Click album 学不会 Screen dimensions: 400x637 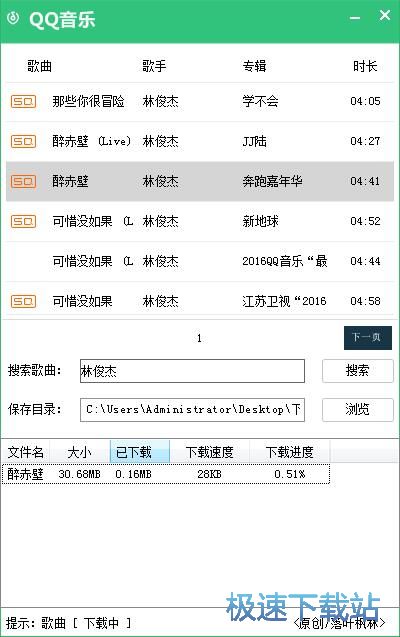(260, 102)
